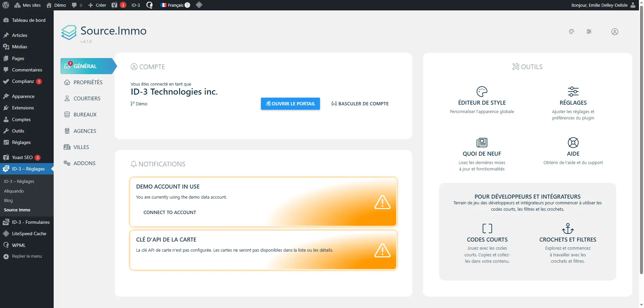Click the Source.Immo logo
644x308 pixels.
pos(69,32)
